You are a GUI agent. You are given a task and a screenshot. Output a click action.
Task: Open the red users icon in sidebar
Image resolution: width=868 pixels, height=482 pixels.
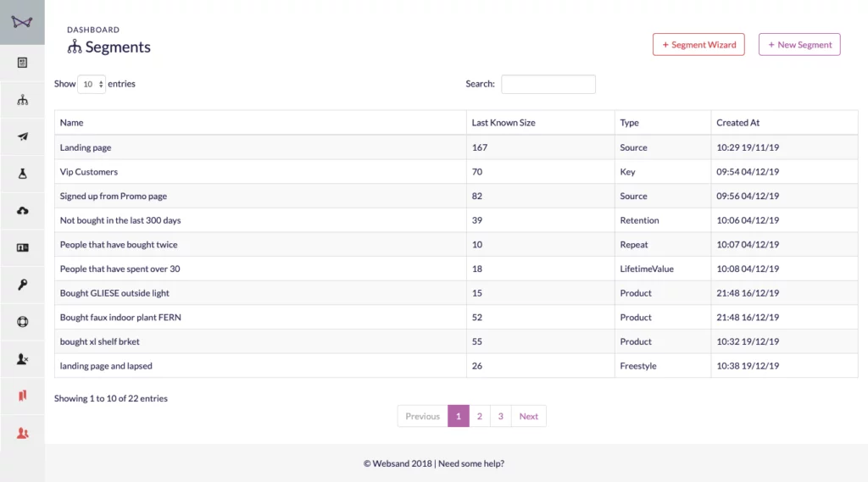click(22, 433)
